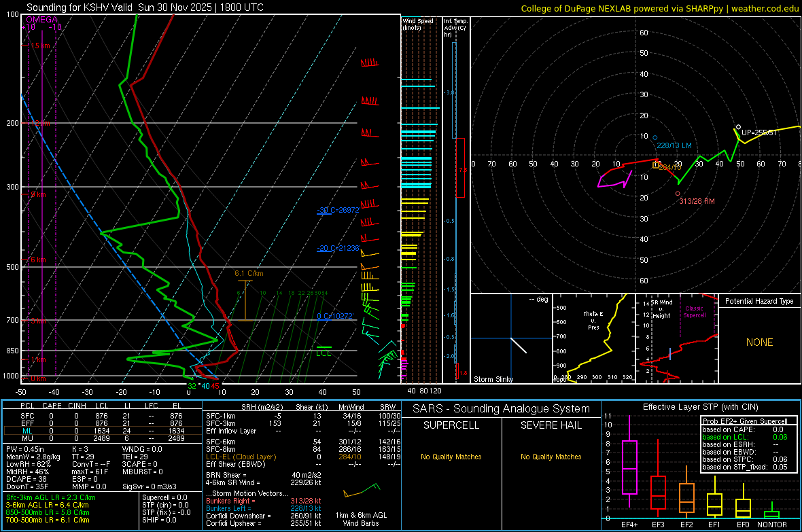Click the 'SARS - Sounding Analogue System' title

click(502, 409)
